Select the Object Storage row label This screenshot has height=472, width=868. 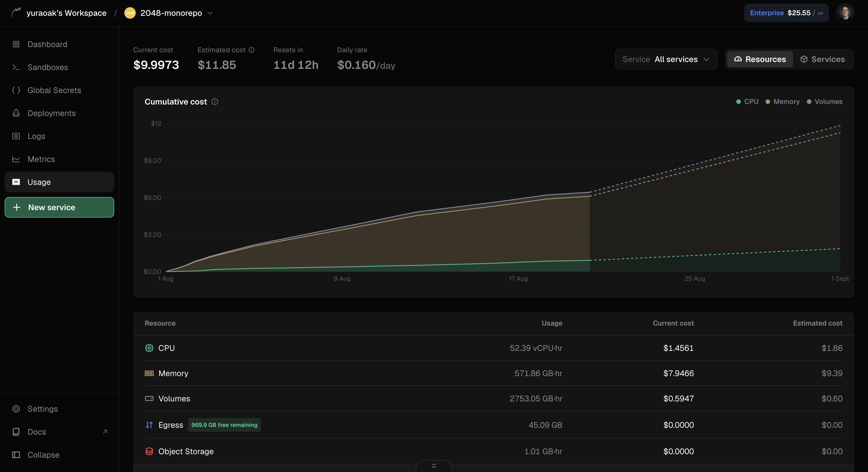pos(186,451)
